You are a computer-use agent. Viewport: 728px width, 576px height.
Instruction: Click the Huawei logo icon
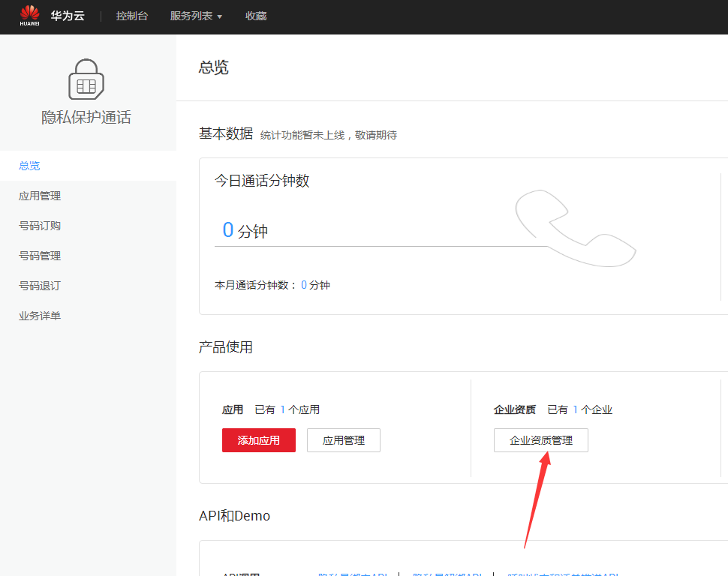(x=30, y=16)
